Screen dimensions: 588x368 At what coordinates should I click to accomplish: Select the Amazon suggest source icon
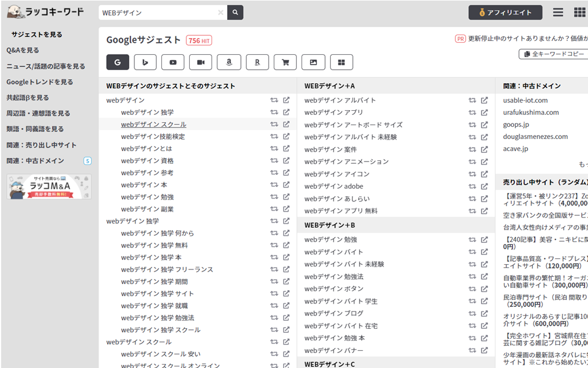229,62
